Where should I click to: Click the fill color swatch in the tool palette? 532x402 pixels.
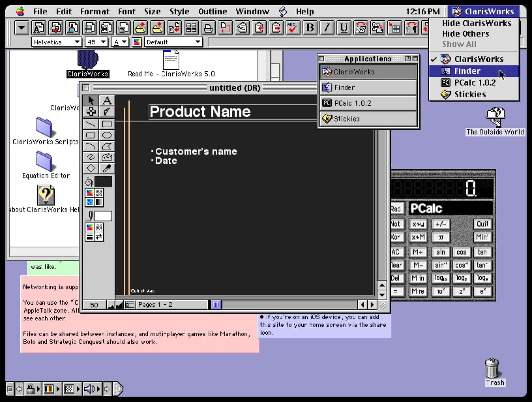[x=103, y=181]
